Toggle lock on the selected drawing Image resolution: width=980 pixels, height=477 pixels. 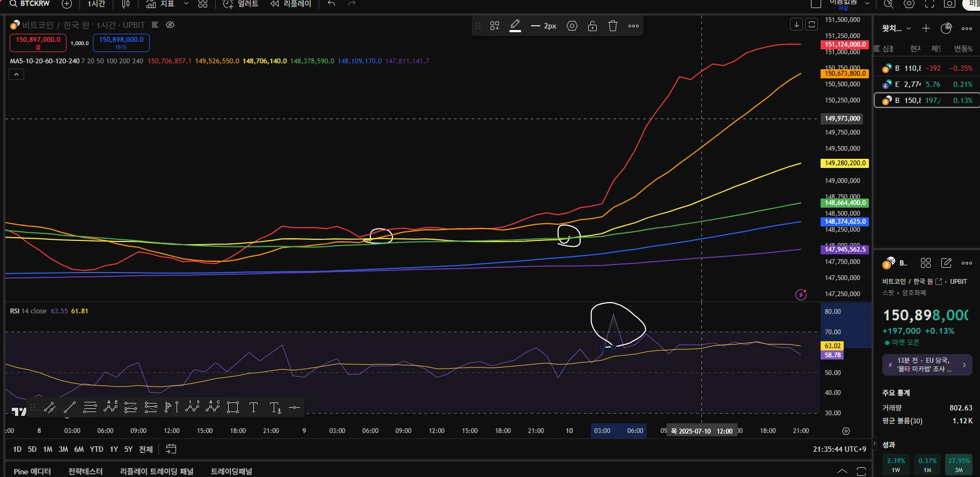point(593,26)
